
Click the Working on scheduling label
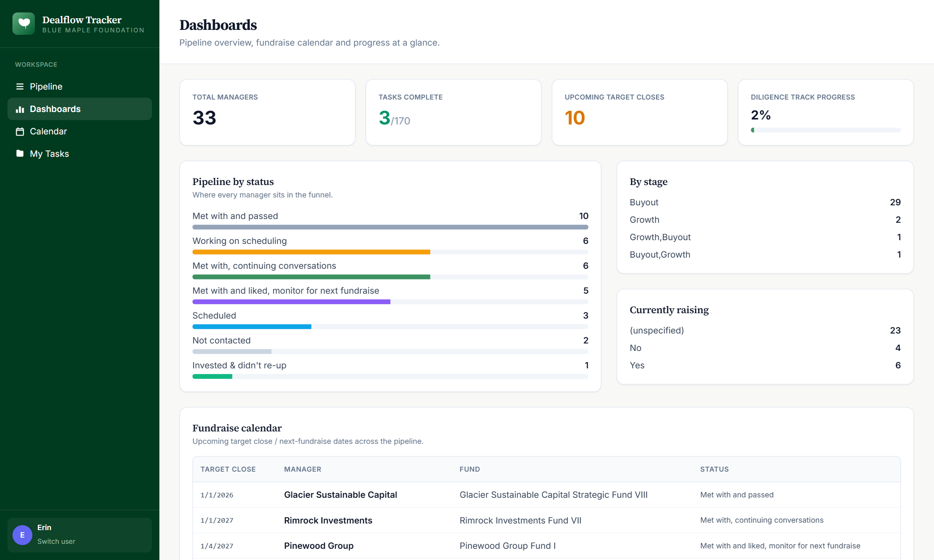240,241
